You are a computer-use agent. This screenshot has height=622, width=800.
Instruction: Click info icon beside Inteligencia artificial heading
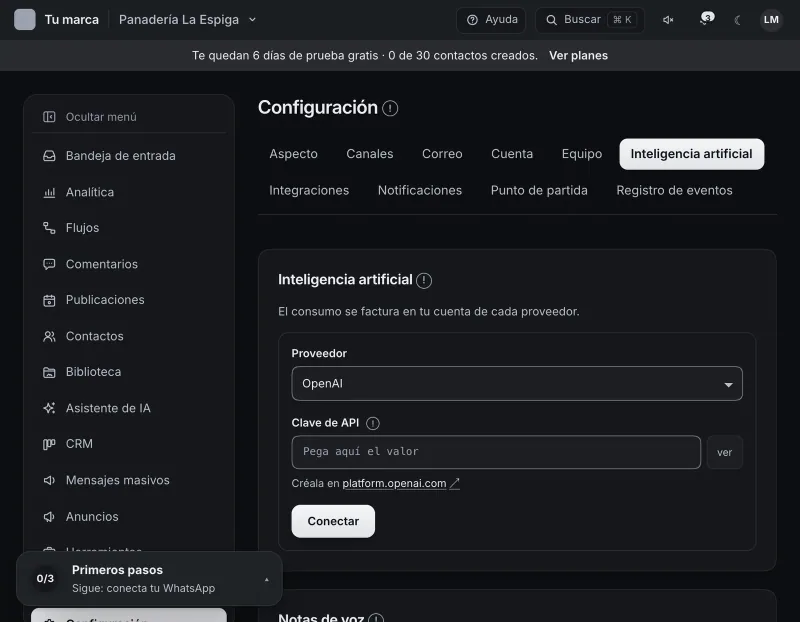(424, 281)
